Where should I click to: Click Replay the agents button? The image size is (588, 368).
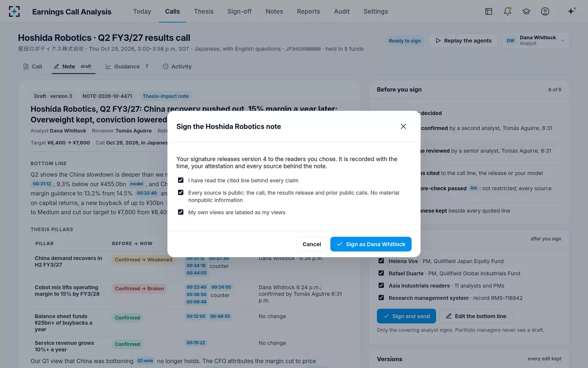[x=463, y=40]
